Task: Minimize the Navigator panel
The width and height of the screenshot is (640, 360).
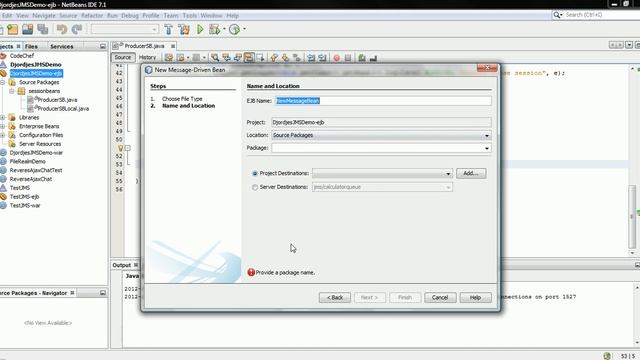Action: point(103,293)
